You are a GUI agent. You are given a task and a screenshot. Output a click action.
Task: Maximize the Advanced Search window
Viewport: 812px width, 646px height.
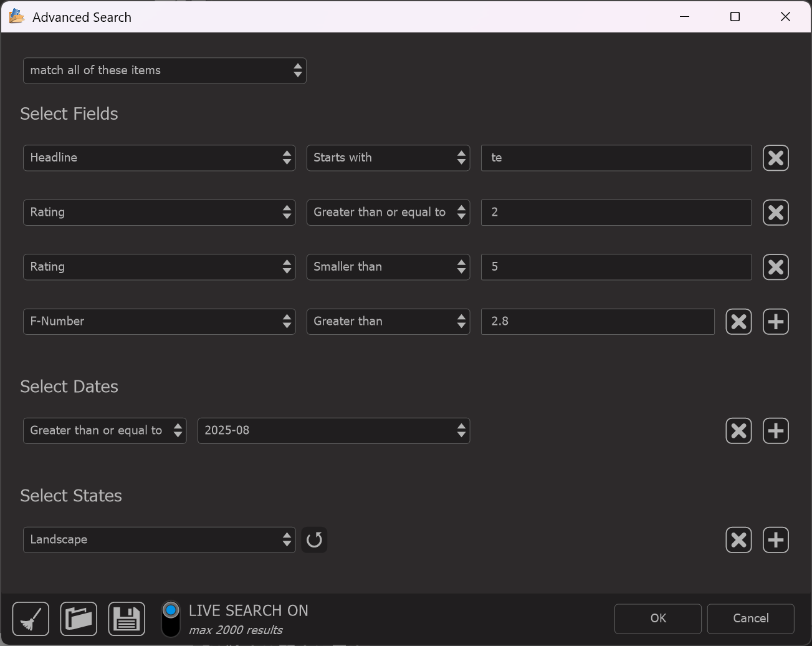click(735, 17)
